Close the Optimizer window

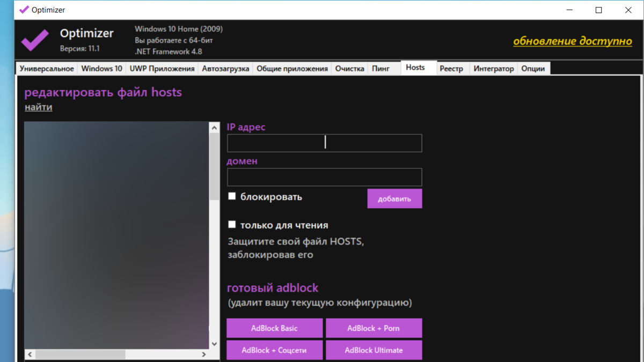628,10
